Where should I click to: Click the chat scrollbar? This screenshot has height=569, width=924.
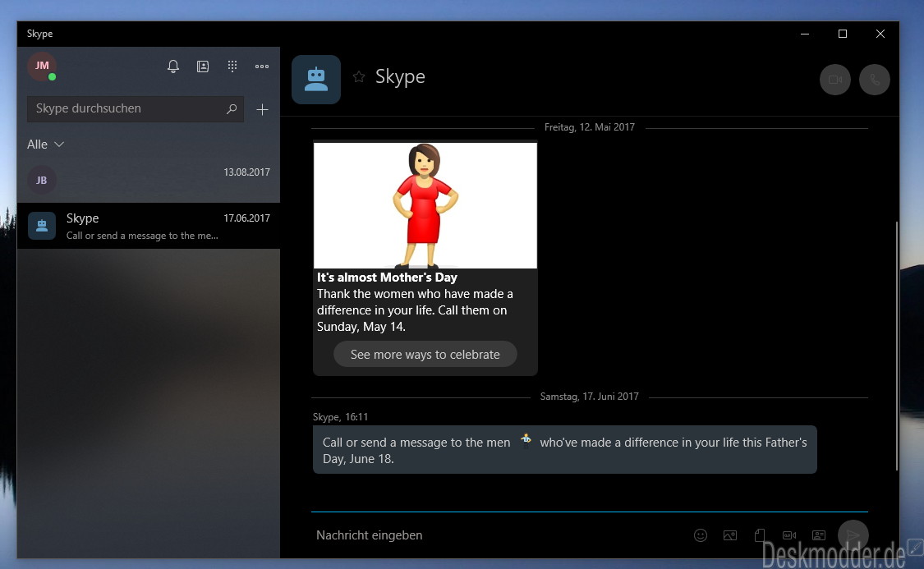tap(896, 346)
